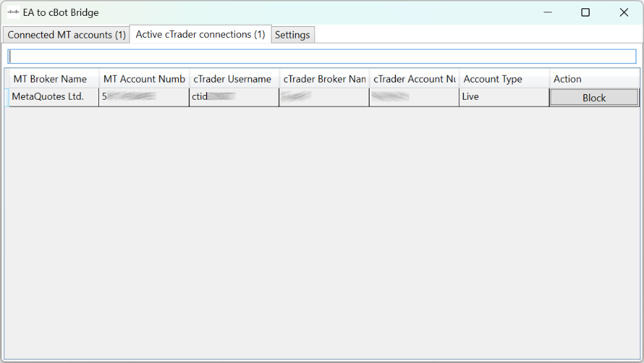Sort by Account Type column header
This screenshot has height=363, width=644.
(504, 79)
